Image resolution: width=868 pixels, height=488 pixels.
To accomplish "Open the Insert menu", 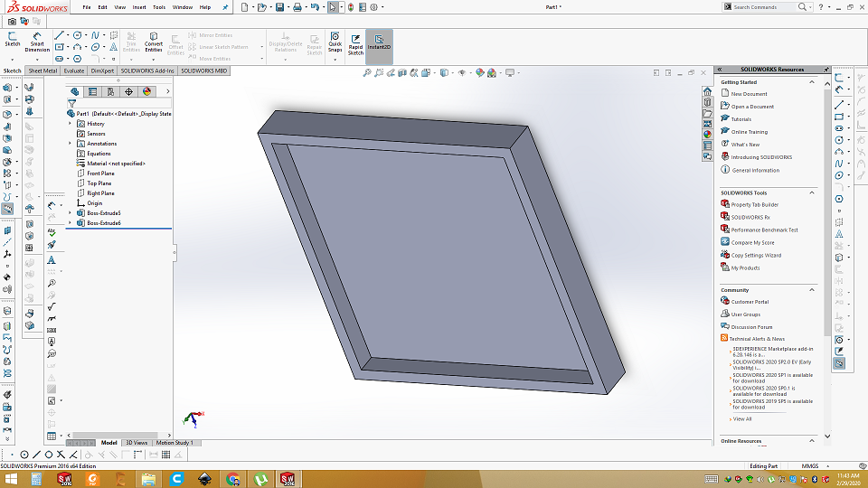I will coord(139,7).
